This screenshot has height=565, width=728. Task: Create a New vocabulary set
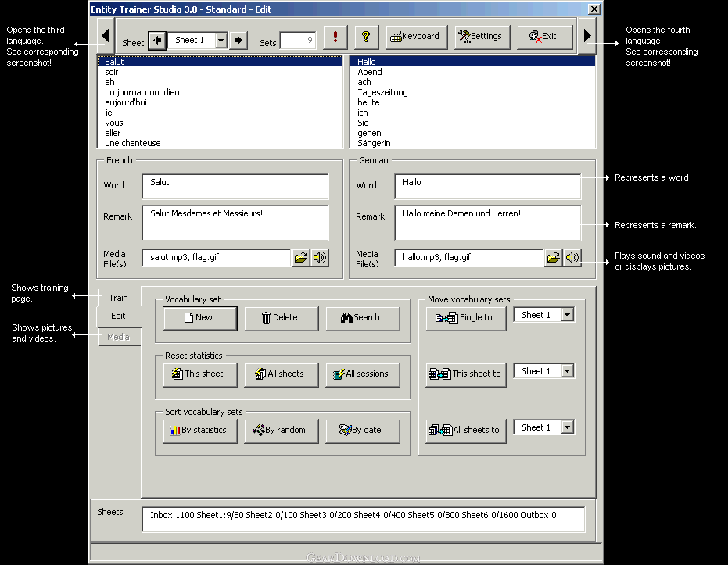(200, 318)
